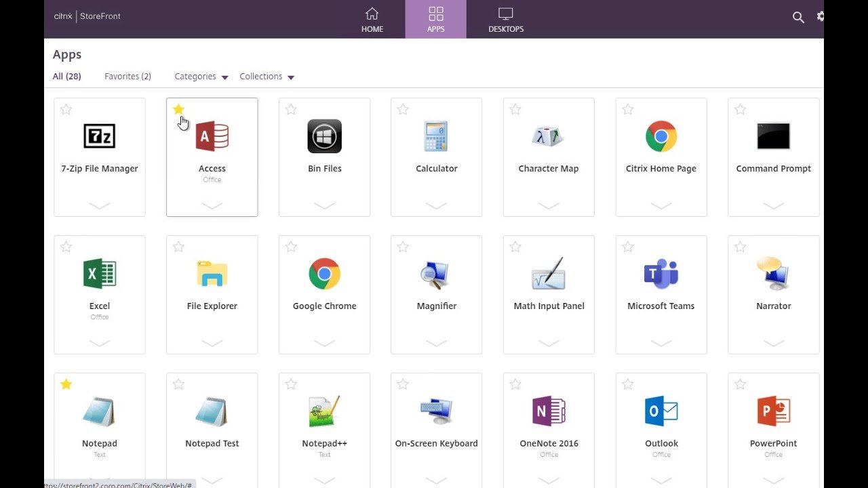The height and width of the screenshot is (488, 868).
Task: Favorite the Bin Files tile star
Action: pos(291,109)
